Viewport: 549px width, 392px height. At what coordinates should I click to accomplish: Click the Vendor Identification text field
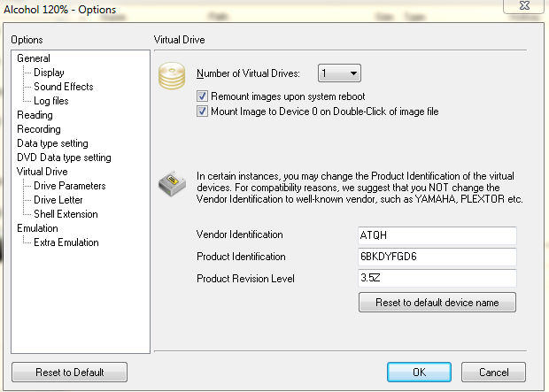(x=437, y=235)
